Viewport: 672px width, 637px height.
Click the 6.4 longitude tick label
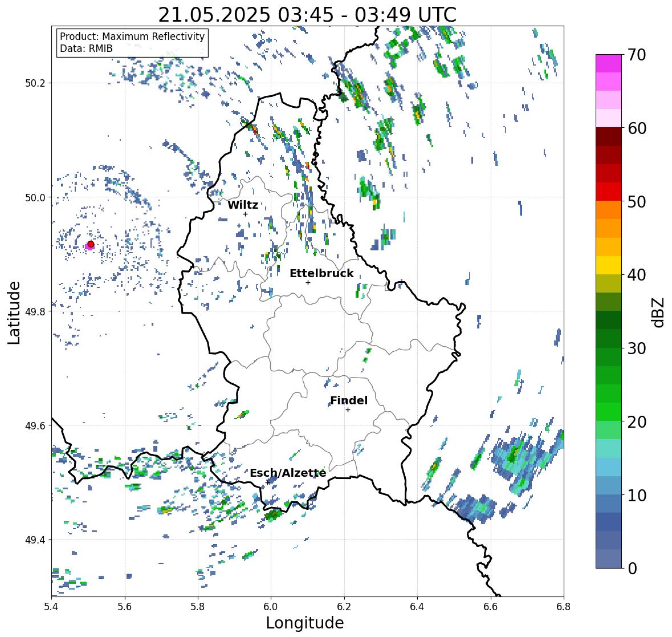[417, 607]
